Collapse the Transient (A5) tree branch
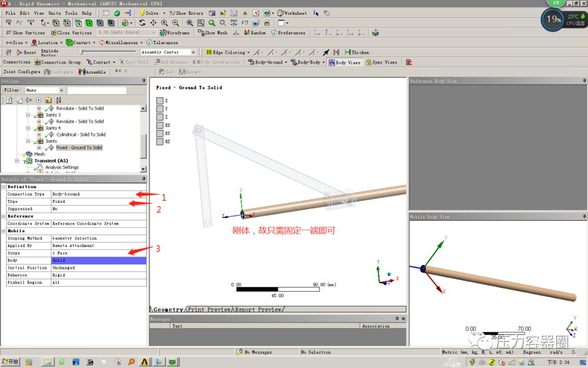Image resolution: width=588 pixels, height=368 pixels. click(x=17, y=160)
